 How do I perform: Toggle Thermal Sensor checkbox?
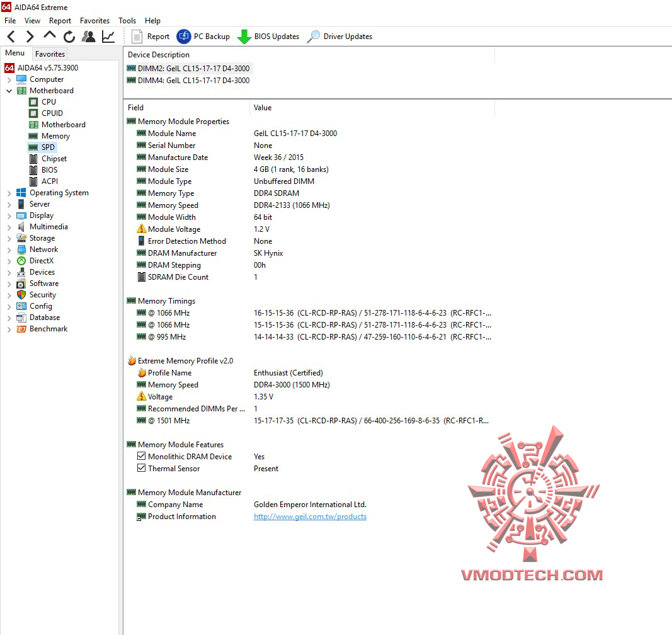tap(142, 468)
